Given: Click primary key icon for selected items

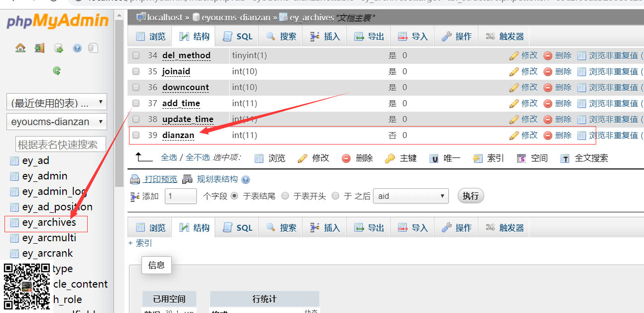Looking at the screenshot, I should click(390, 158).
